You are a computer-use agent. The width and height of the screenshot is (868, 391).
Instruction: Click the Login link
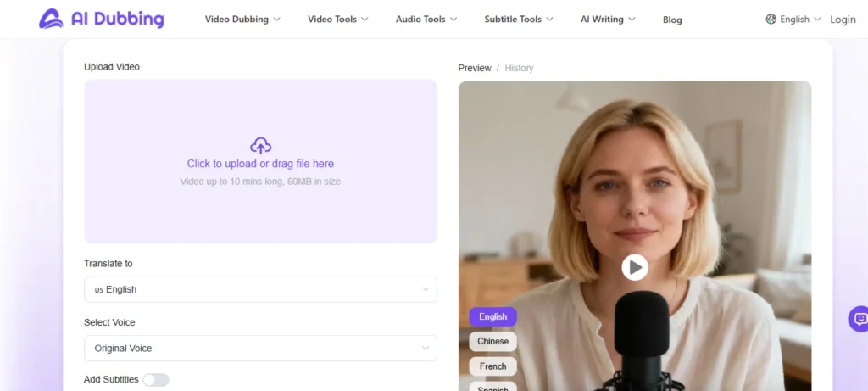coord(843,20)
